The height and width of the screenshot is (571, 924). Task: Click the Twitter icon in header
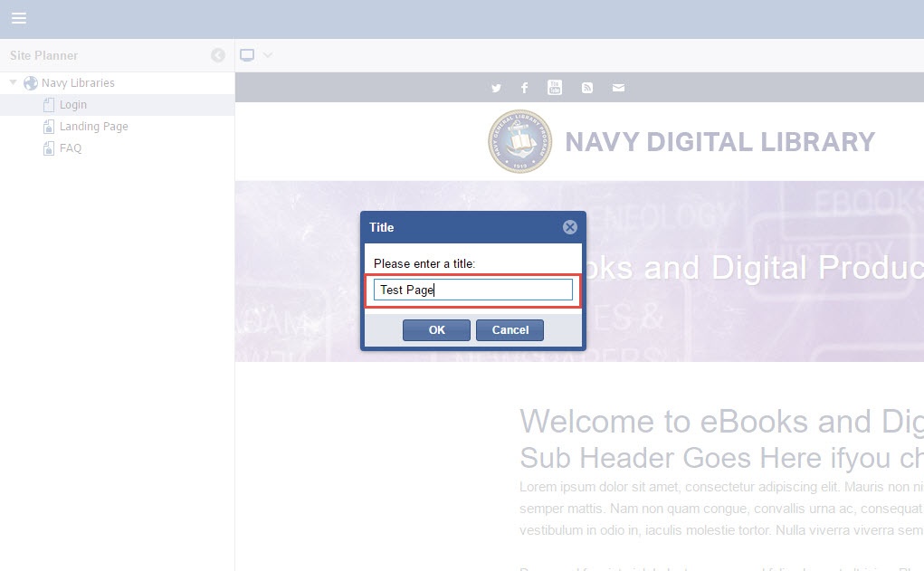click(496, 88)
